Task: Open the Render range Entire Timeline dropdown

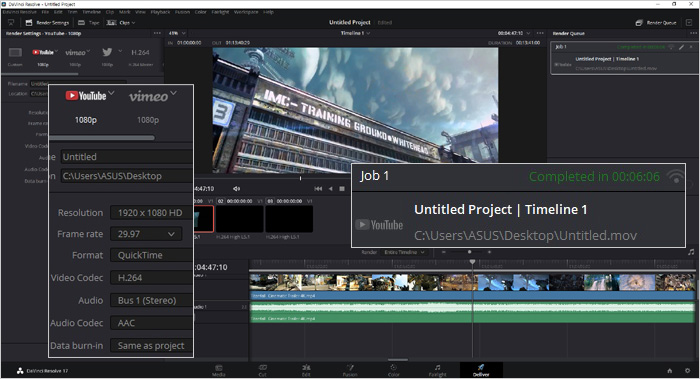Action: click(404, 252)
